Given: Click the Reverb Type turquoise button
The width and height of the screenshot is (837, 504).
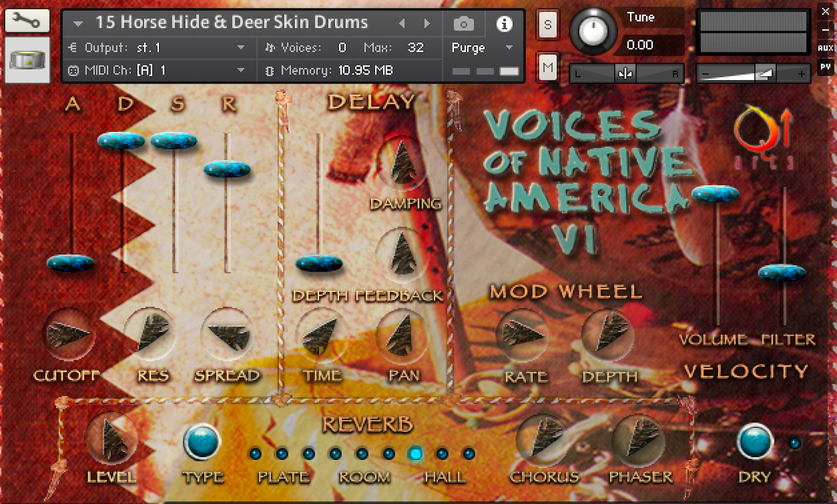Looking at the screenshot, I should pos(201,442).
